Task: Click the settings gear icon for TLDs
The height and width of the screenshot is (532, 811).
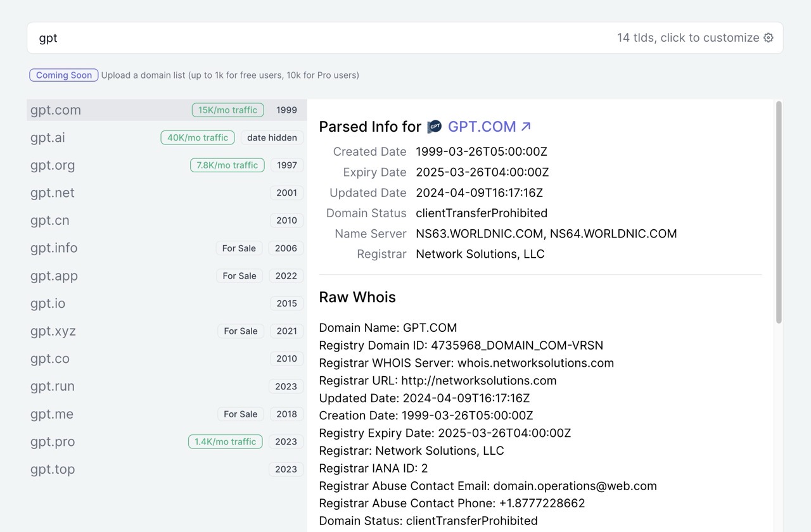Action: click(x=769, y=38)
